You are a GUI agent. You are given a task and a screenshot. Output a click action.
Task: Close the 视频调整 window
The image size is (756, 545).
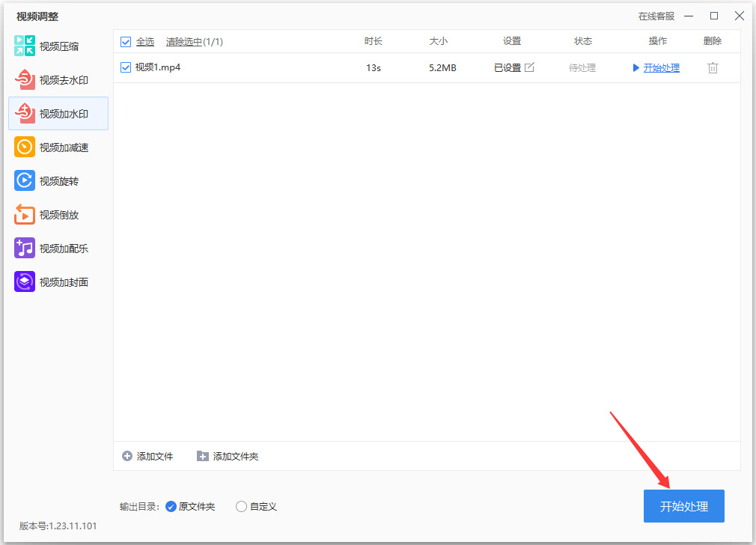pyautogui.click(x=739, y=16)
